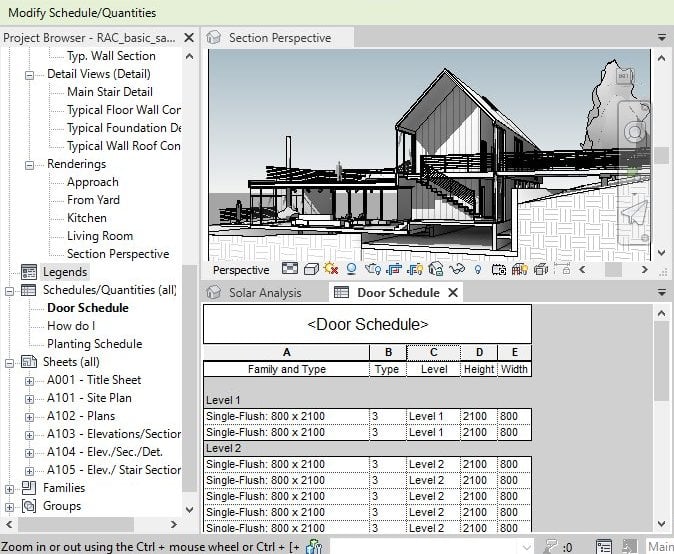Open Temporary View Properties icon

[499, 269]
